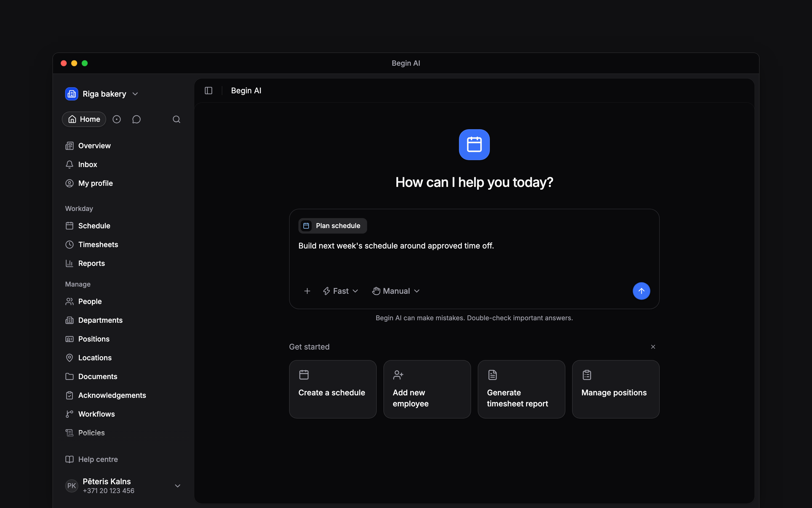The height and width of the screenshot is (508, 812).
Task: Open Reports section
Action: (85, 263)
